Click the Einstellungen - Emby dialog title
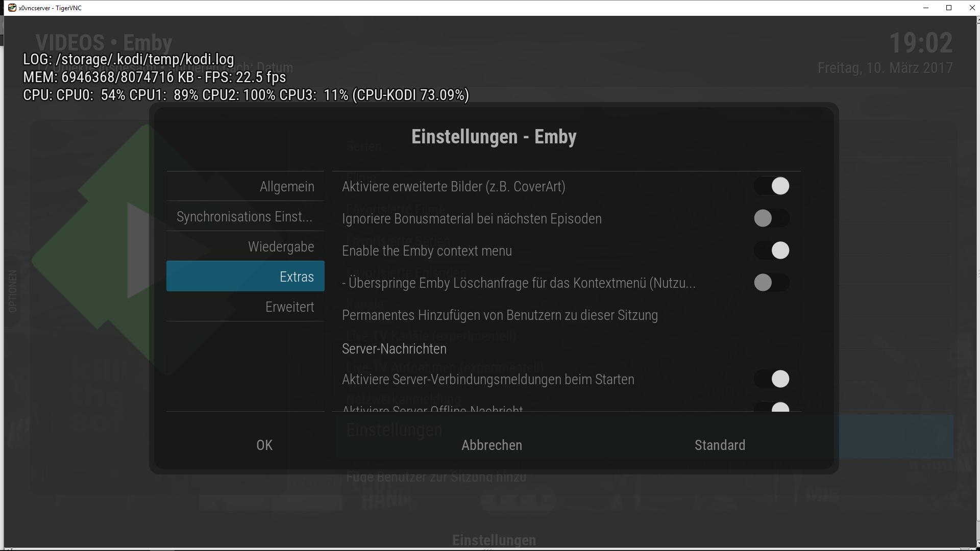Screen dimensions: 980x551 pos(494,137)
